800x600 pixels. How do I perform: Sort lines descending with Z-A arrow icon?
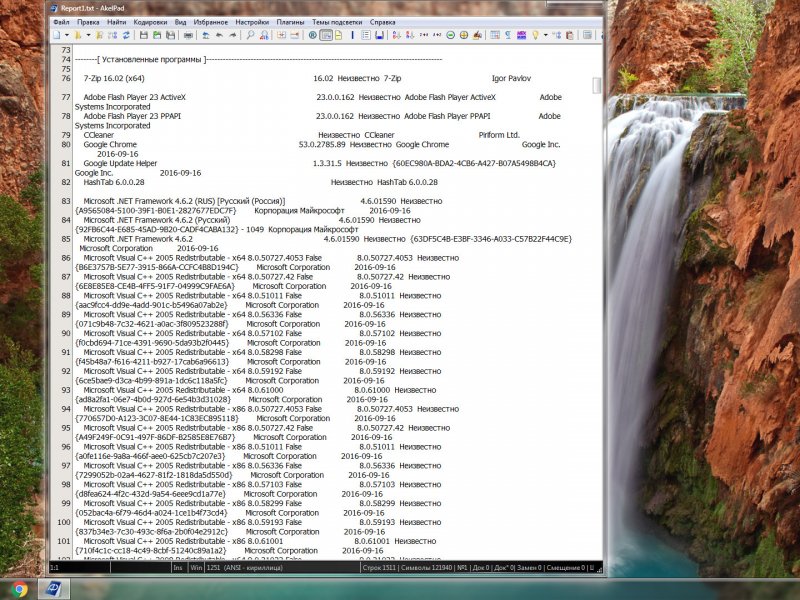pos(410,35)
